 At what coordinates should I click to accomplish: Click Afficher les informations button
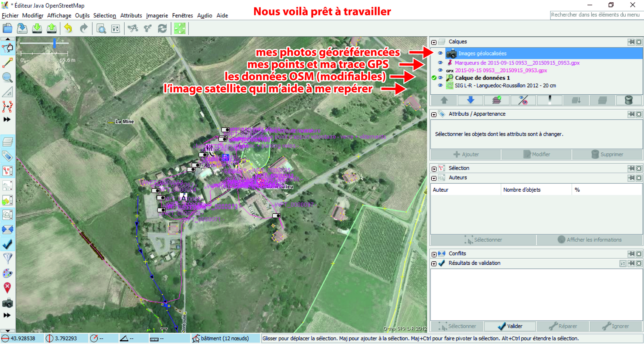[589, 240]
